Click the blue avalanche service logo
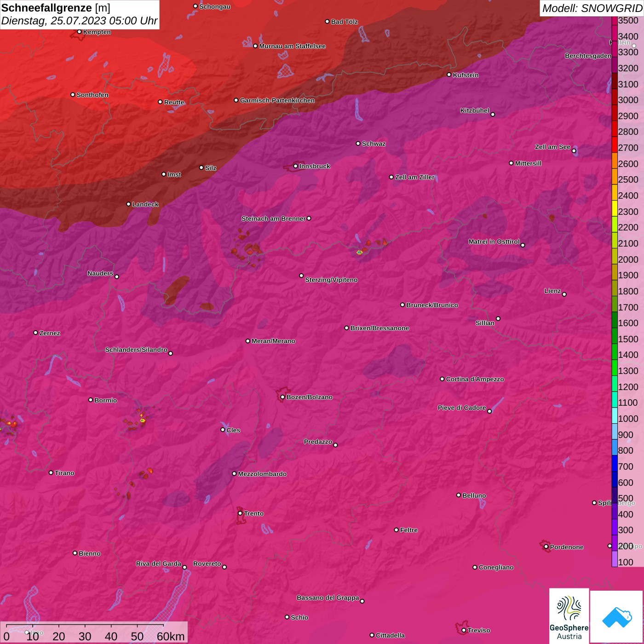 click(x=617, y=617)
